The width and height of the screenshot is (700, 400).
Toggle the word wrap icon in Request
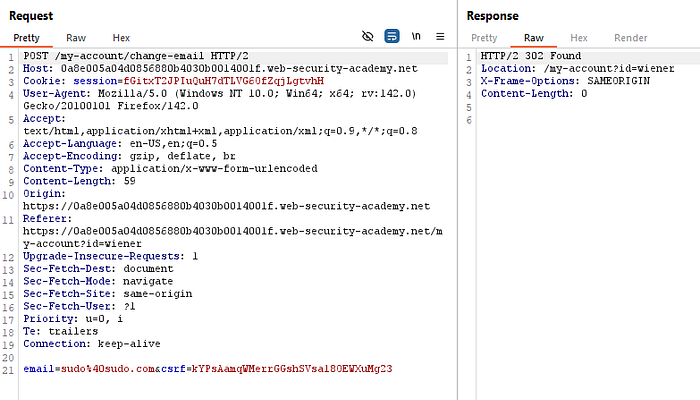click(x=392, y=36)
